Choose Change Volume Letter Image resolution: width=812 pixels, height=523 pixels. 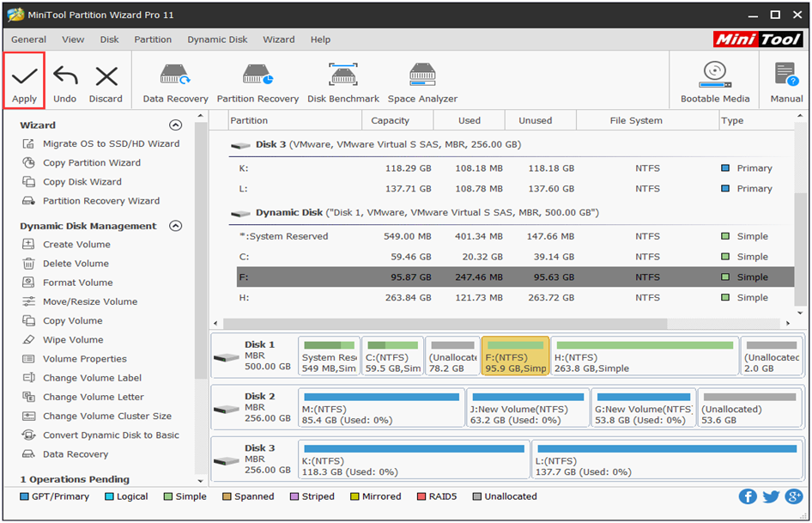83,398
